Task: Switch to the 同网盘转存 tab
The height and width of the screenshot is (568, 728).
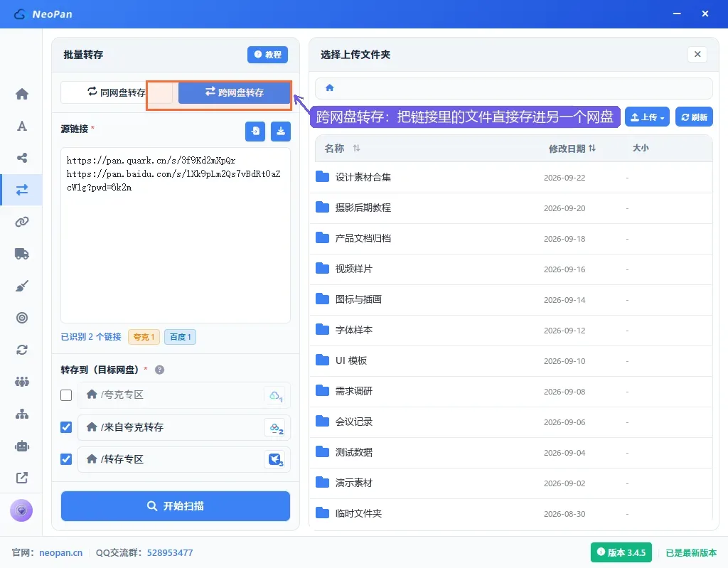Action: click(117, 92)
